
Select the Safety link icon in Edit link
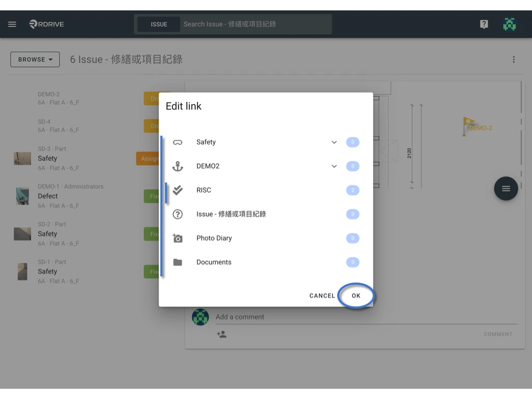(178, 142)
